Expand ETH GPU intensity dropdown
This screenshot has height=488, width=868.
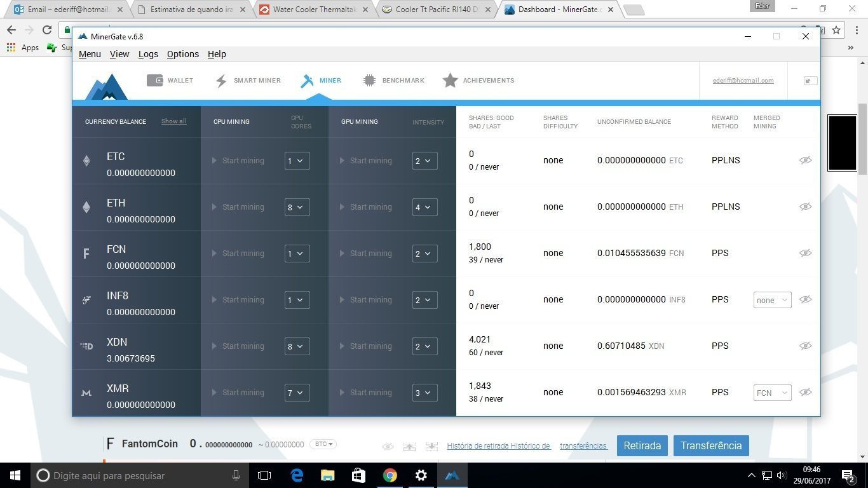(x=424, y=207)
